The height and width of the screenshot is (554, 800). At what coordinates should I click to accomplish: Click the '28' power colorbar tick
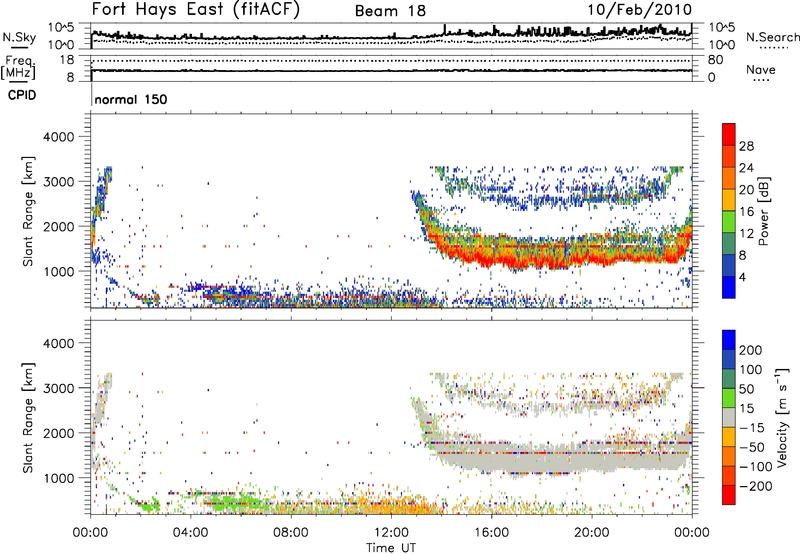746,146
